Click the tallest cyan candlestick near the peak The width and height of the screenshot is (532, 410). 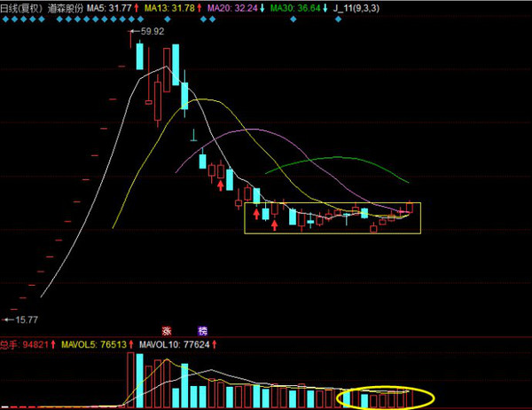click(176, 65)
